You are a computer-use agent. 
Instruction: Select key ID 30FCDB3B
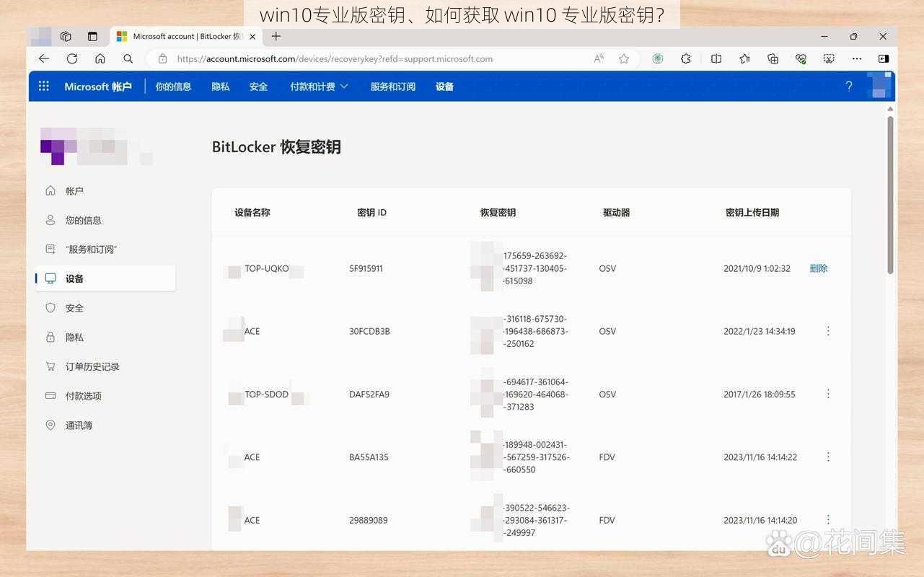[369, 331]
